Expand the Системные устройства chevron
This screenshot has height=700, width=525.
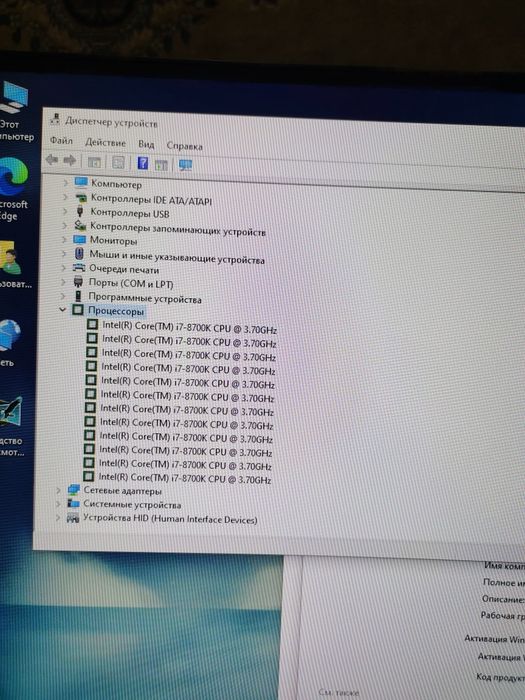tap(58, 504)
